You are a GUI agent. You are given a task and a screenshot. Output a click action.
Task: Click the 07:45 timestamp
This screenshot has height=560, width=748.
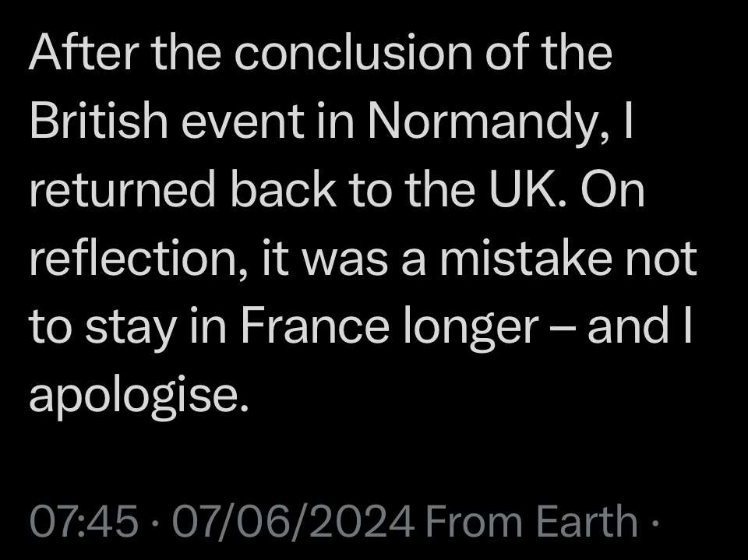(84, 521)
